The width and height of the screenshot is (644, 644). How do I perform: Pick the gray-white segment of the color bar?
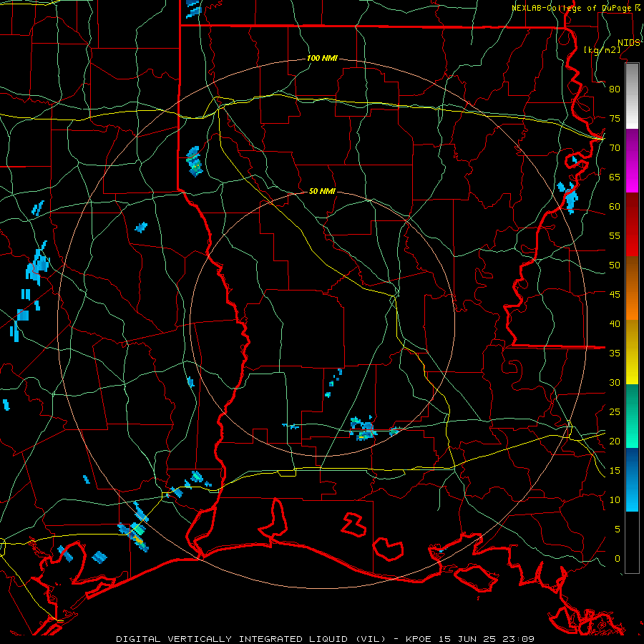[x=632, y=97]
